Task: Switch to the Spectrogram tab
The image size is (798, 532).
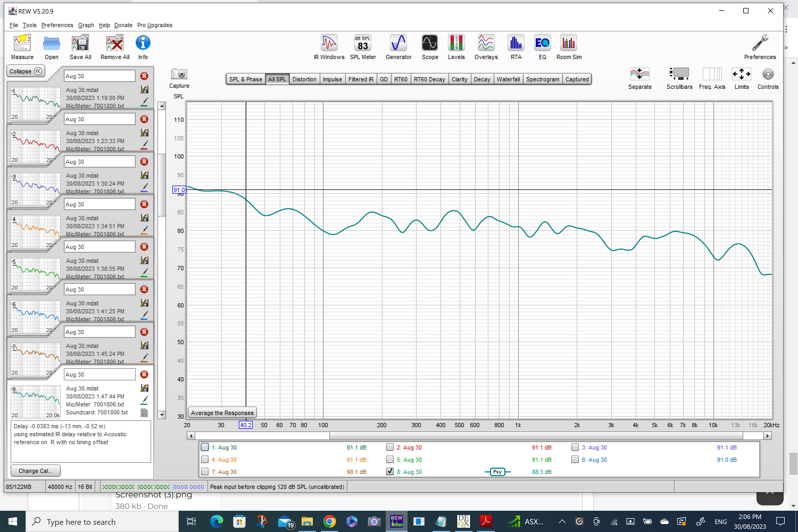Action: (543, 79)
